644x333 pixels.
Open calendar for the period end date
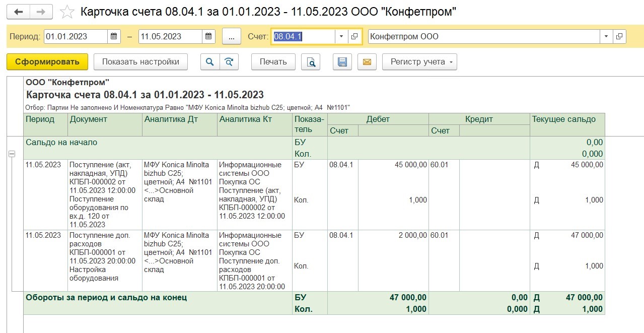pos(208,36)
